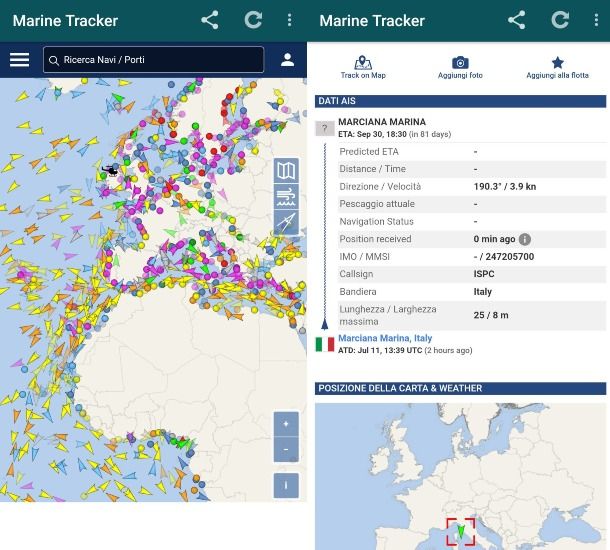Tap the share icon in right Marine Tracker header

tap(517, 20)
